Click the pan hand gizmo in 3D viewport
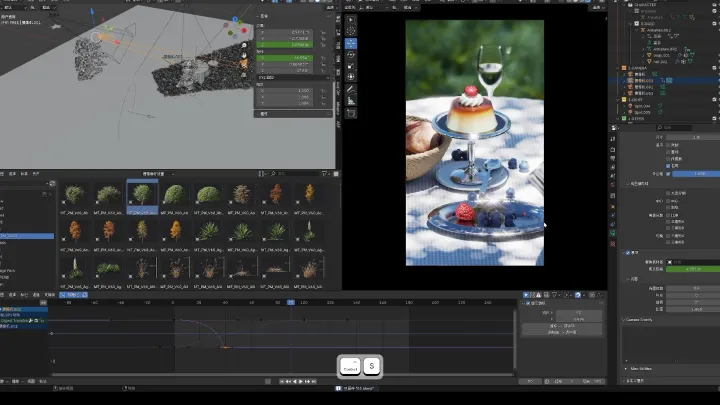Viewport: 720px width, 405px height. tap(244, 55)
